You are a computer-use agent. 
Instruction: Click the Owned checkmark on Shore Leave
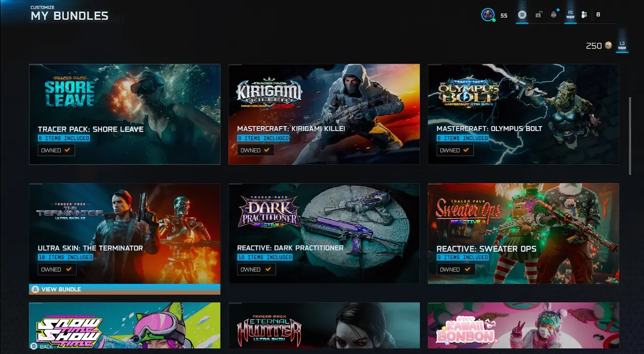(67, 150)
